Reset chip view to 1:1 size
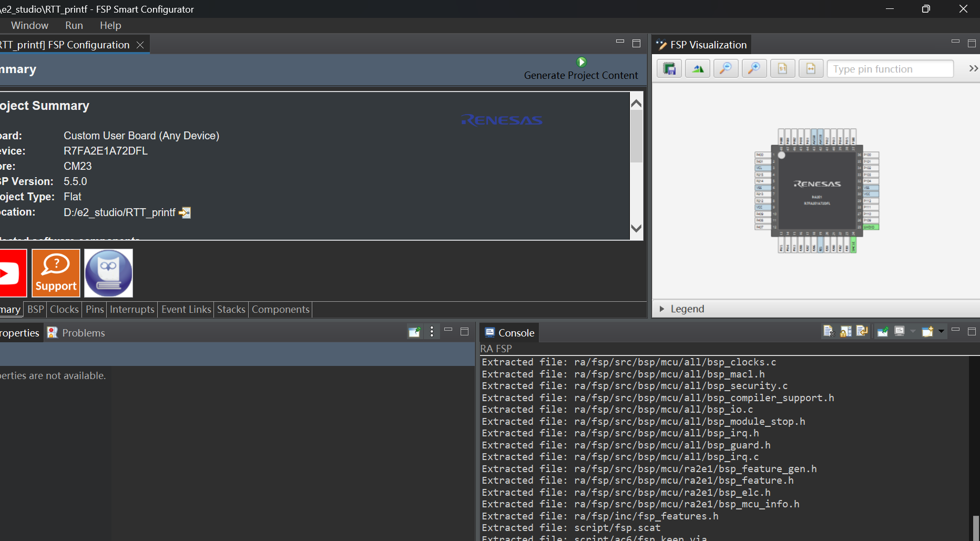 pyautogui.click(x=782, y=69)
